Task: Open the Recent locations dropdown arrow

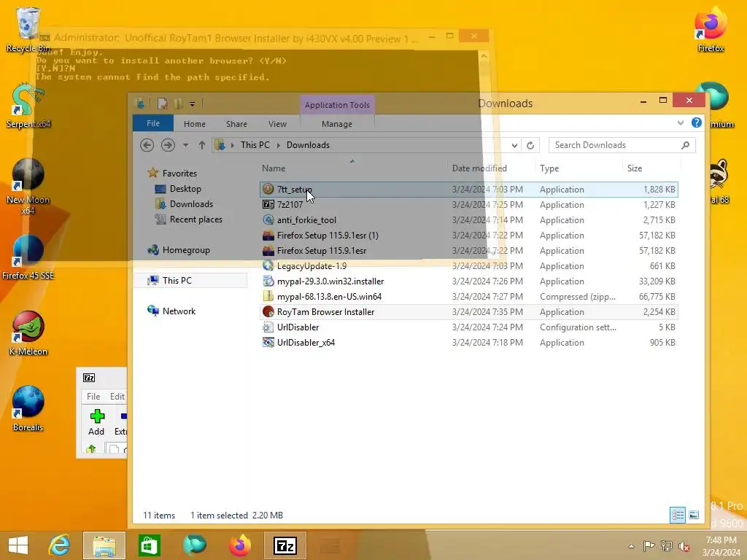Action: point(185,145)
